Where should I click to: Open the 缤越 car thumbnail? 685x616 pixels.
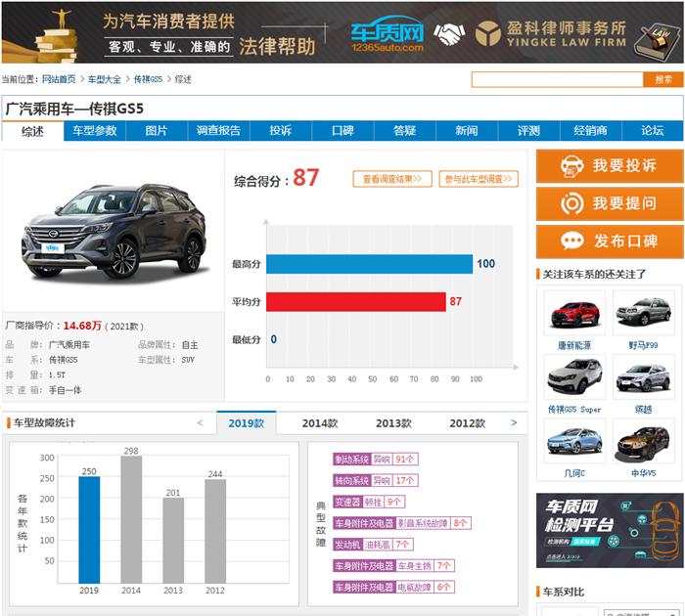644,376
